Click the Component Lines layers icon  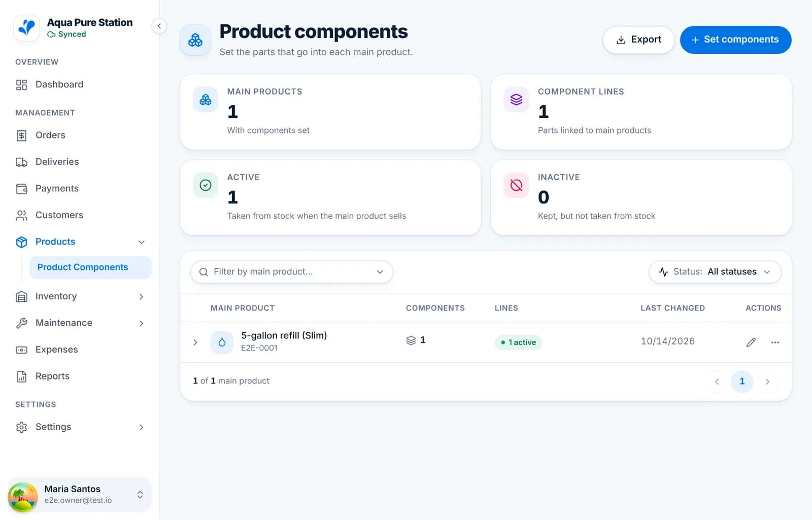[516, 99]
